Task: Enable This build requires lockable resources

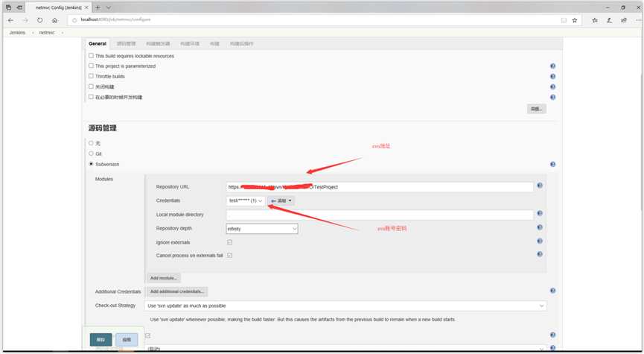Action: click(91, 55)
